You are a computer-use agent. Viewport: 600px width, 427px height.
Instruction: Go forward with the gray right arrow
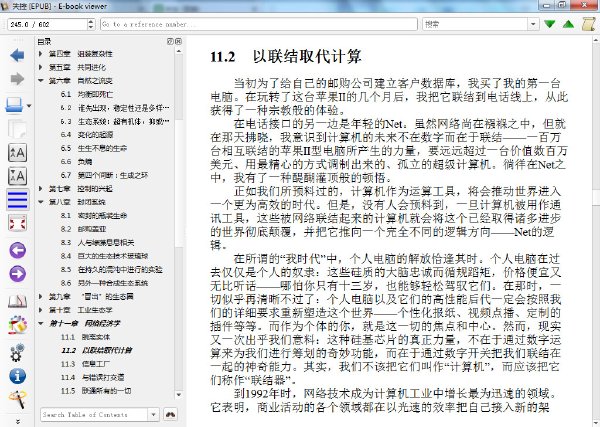[17, 79]
